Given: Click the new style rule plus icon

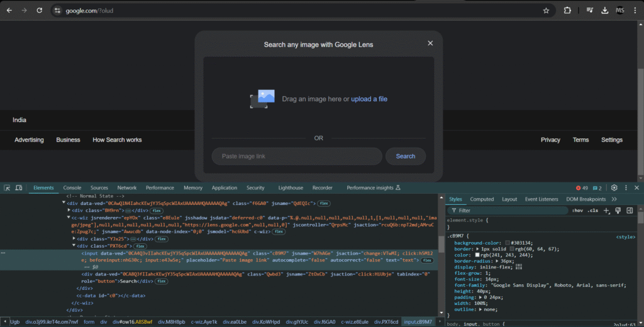Looking at the screenshot, I should pyautogui.click(x=606, y=211).
